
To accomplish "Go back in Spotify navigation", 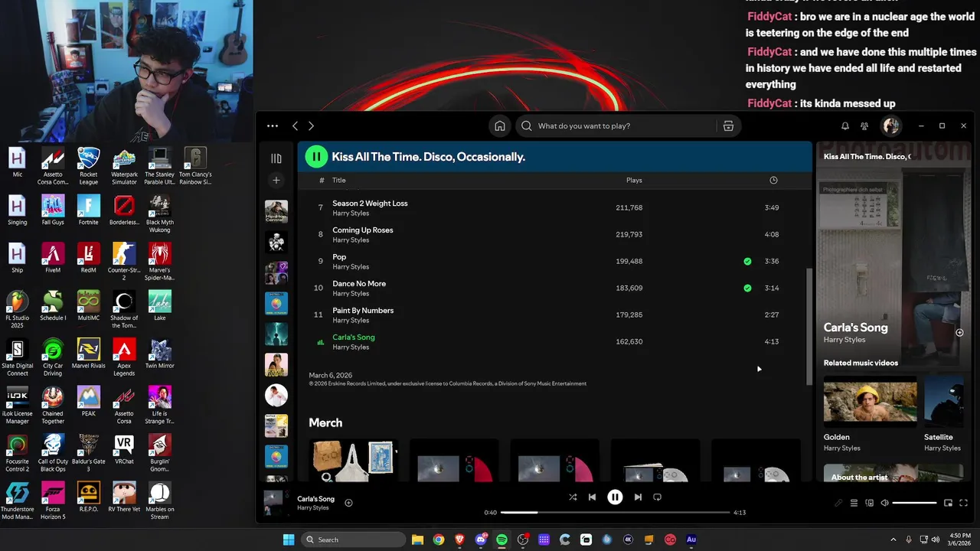I will pos(295,126).
